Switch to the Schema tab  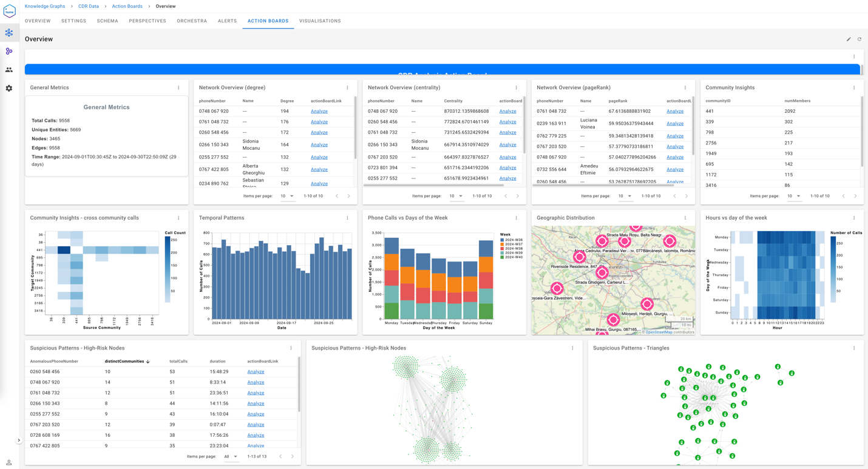(x=107, y=21)
